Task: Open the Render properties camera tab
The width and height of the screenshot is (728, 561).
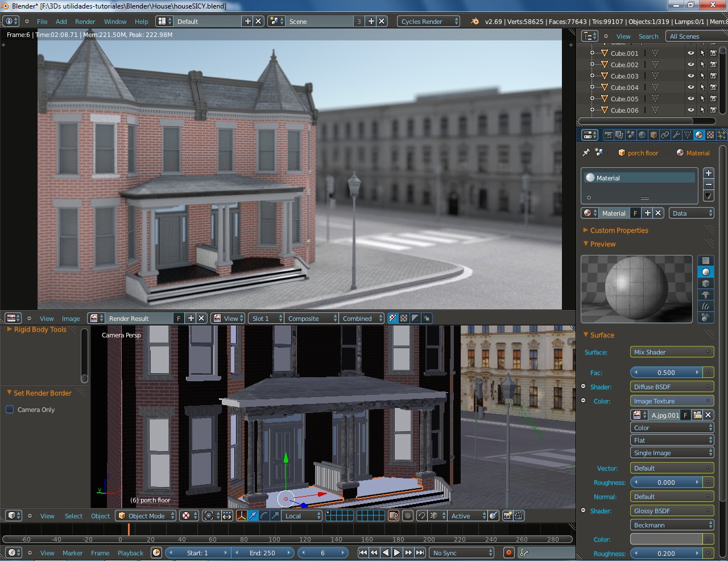Action: (608, 135)
